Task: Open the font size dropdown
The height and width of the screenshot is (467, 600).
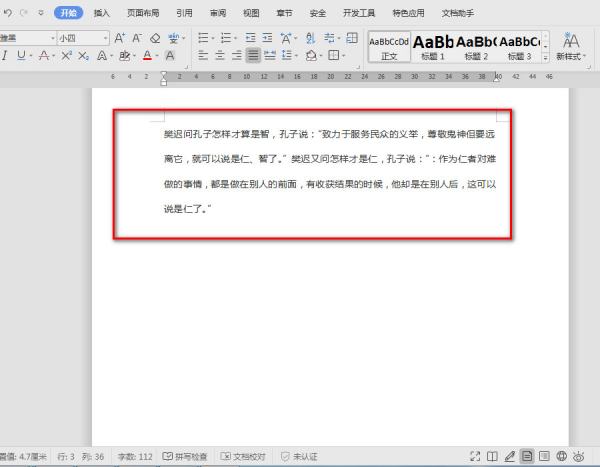Action: tap(104, 38)
